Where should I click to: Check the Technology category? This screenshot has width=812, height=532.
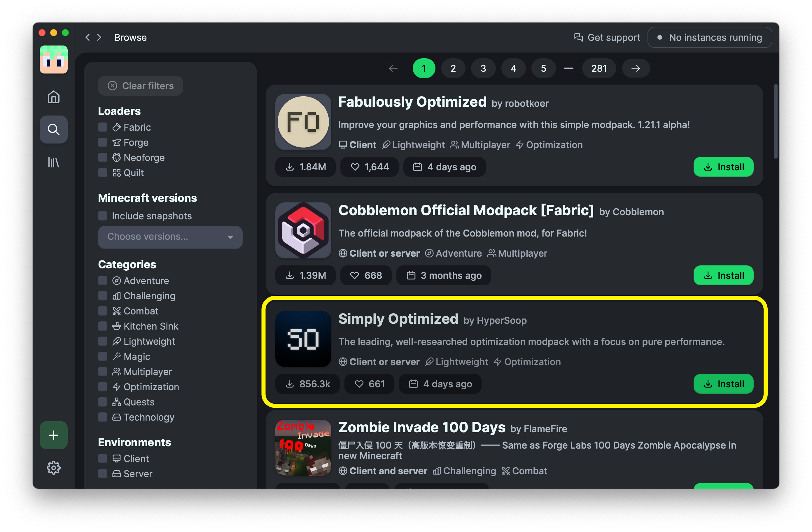coord(103,417)
